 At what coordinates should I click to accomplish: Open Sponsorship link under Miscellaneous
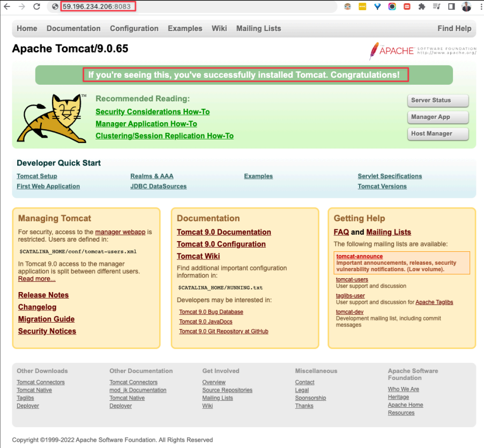[x=310, y=398]
